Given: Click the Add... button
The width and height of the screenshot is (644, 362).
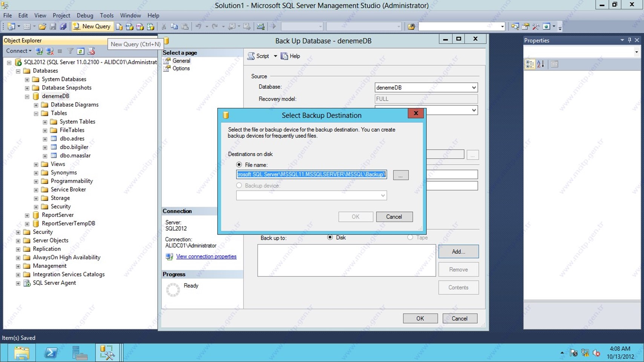Looking at the screenshot, I should (458, 252).
